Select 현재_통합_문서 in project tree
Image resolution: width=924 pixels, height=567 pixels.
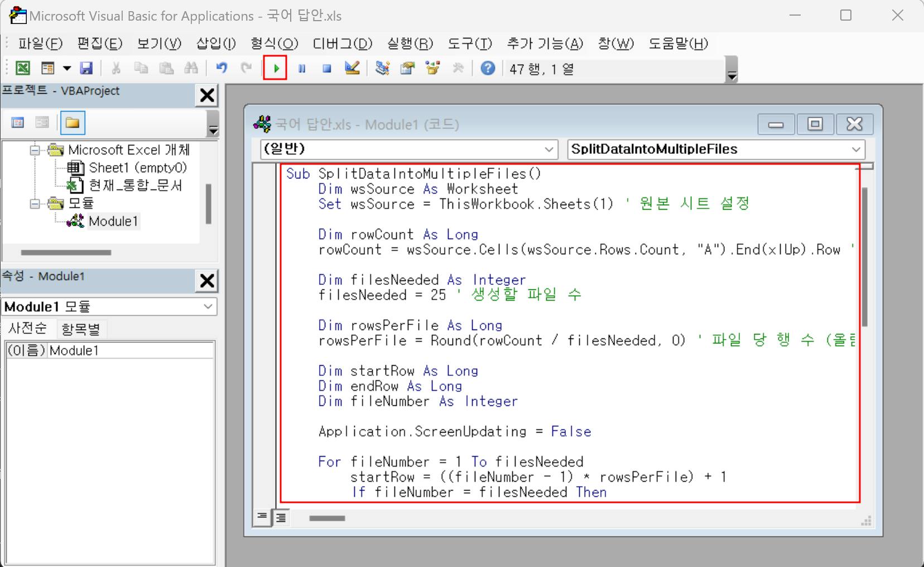[x=125, y=185]
